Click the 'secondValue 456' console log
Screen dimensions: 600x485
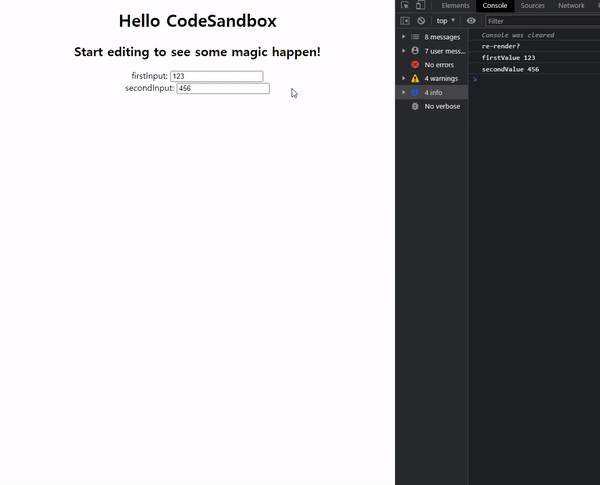pyautogui.click(x=510, y=69)
